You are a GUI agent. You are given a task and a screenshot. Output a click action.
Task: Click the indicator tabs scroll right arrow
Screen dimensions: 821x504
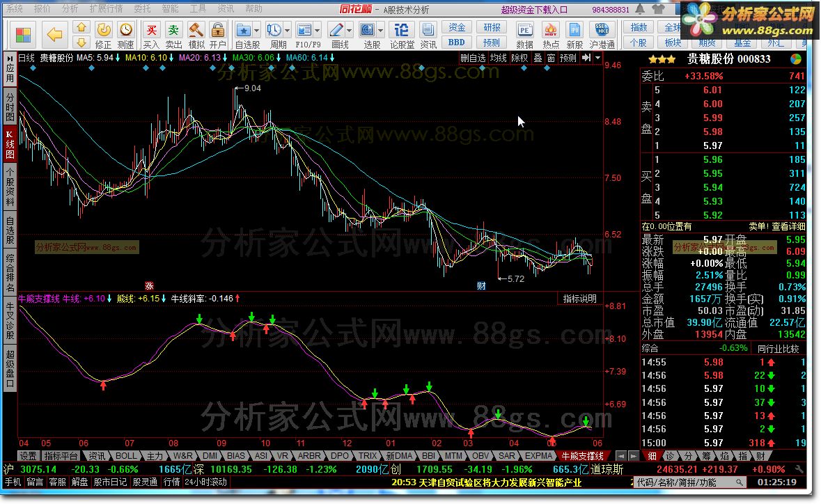pos(633,456)
